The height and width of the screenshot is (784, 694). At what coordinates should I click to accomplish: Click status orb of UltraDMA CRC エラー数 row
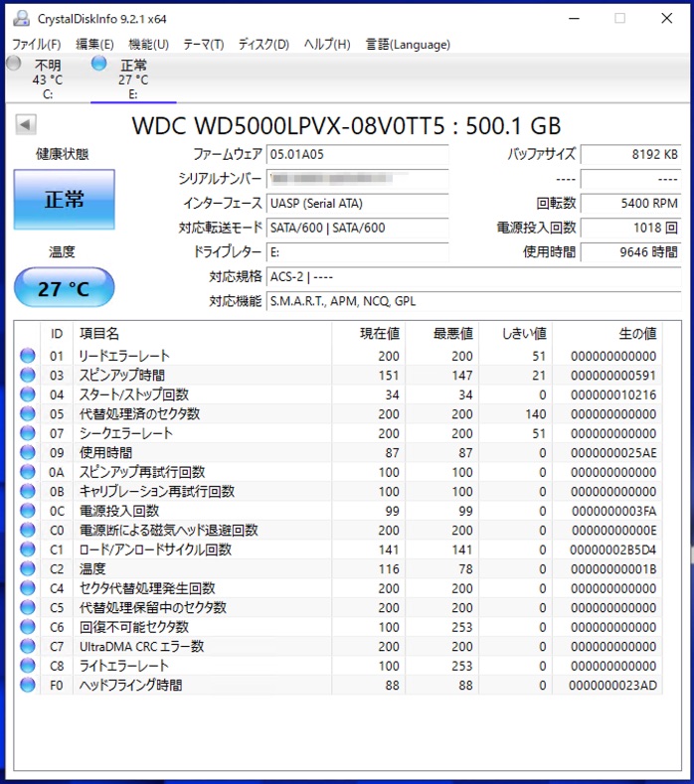[28, 646]
